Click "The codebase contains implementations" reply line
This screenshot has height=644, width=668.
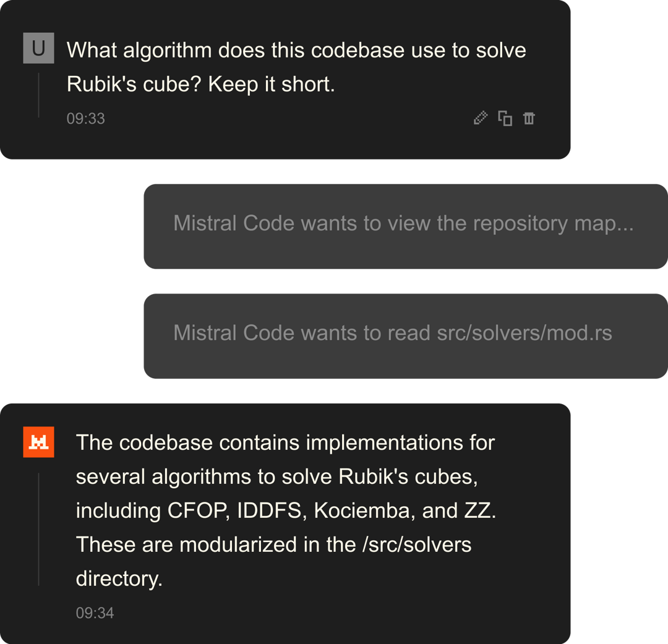[x=285, y=443]
